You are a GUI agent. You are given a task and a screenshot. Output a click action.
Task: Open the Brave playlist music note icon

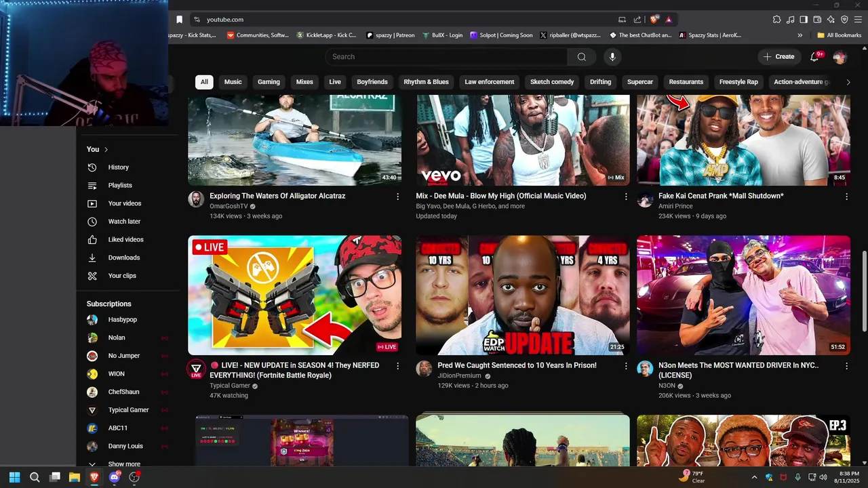point(790,20)
